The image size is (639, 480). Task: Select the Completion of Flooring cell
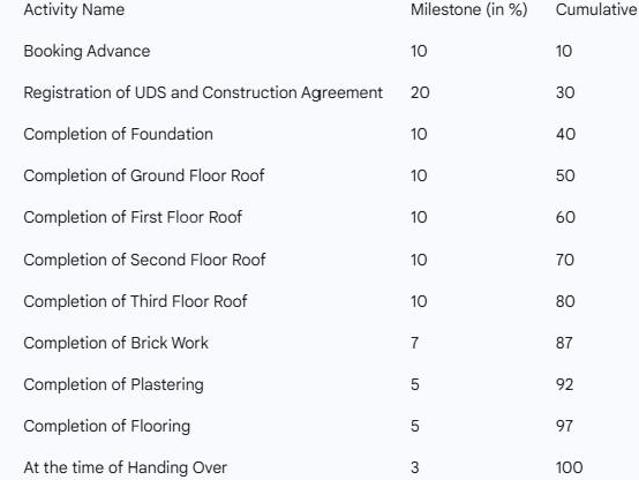[x=106, y=426]
